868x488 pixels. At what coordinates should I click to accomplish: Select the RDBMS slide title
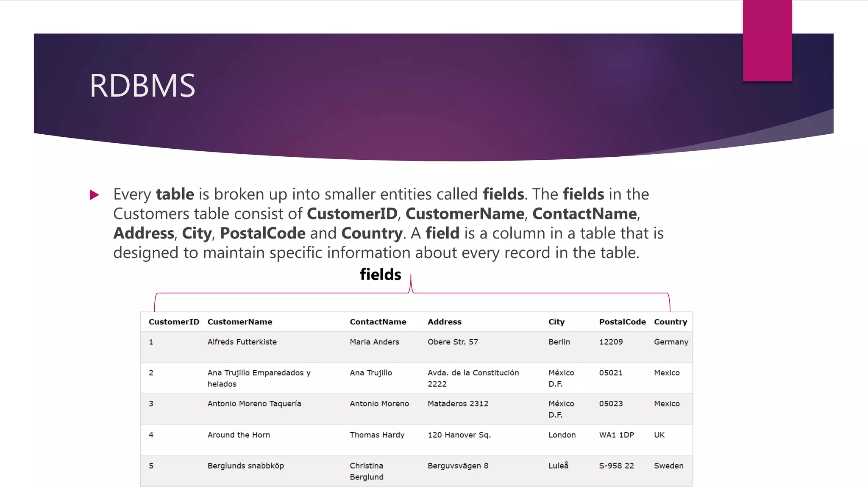142,86
